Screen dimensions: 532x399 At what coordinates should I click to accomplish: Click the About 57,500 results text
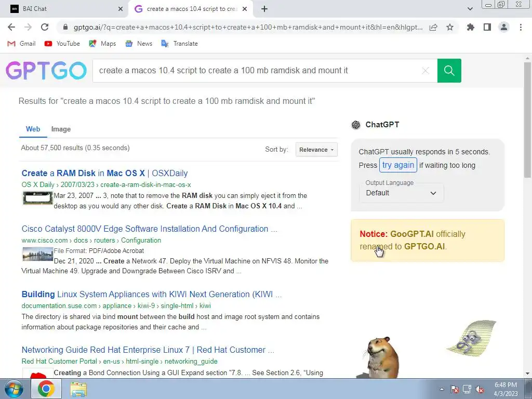click(x=75, y=148)
